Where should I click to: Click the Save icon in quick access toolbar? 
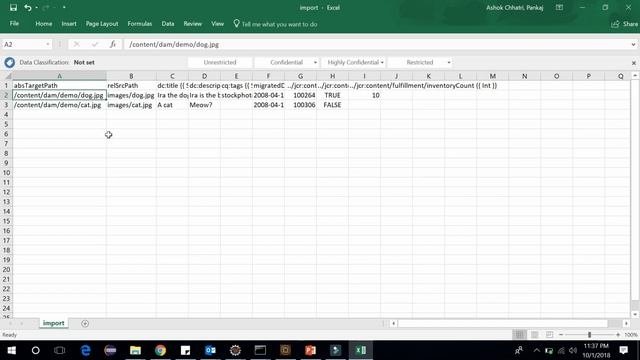[x=13, y=7]
